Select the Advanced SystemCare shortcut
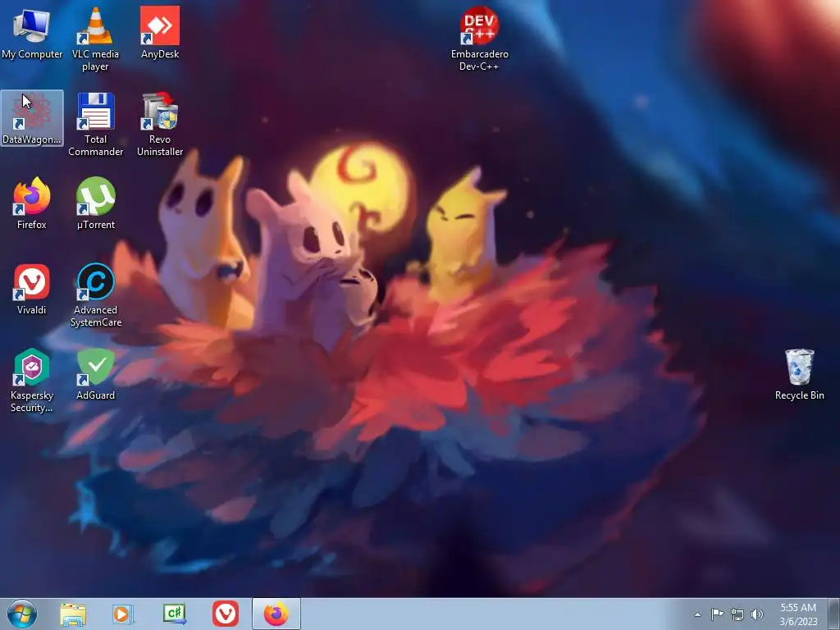Viewport: 840px width, 630px height. click(95, 295)
